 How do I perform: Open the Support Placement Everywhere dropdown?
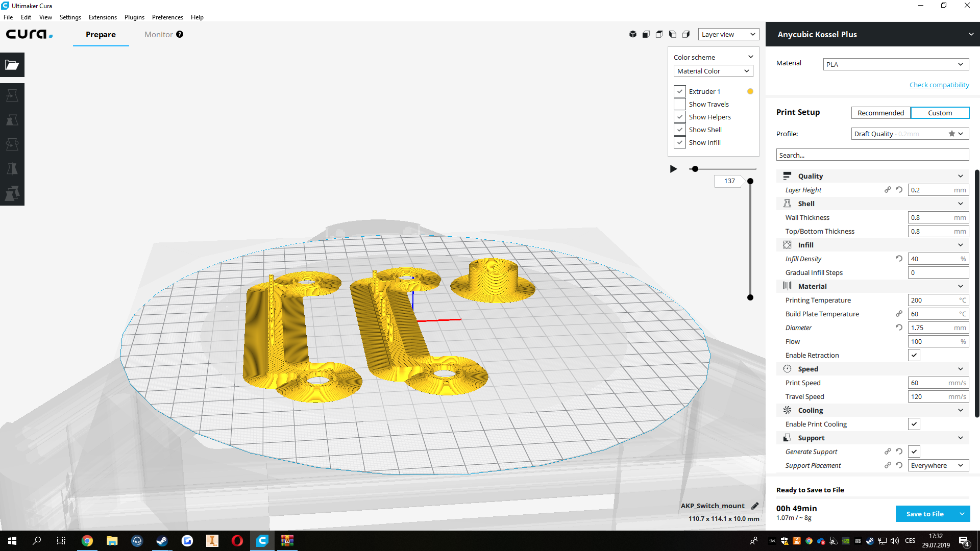click(x=938, y=465)
